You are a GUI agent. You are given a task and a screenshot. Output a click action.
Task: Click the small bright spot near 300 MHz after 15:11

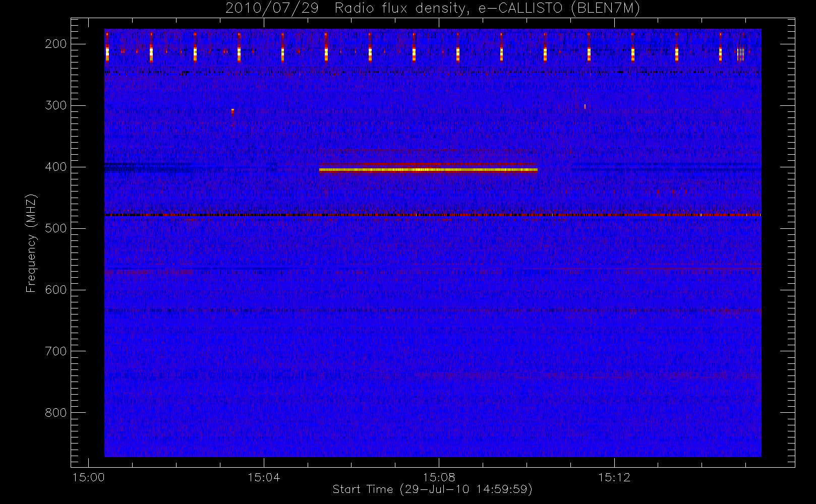tap(585, 106)
